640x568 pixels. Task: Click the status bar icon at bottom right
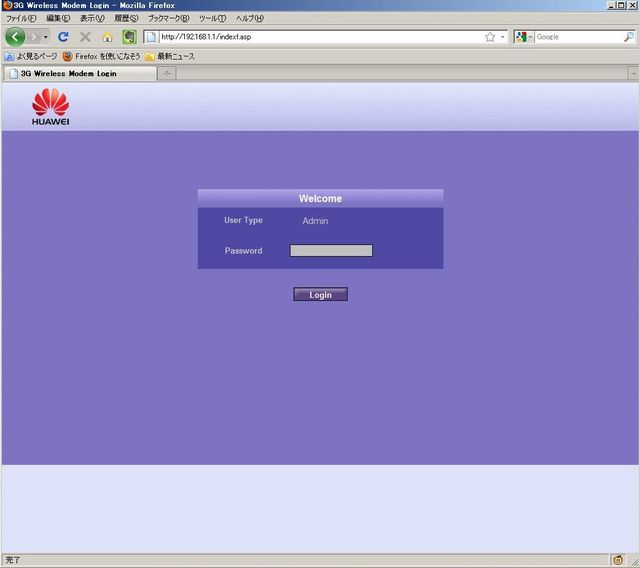(618, 560)
